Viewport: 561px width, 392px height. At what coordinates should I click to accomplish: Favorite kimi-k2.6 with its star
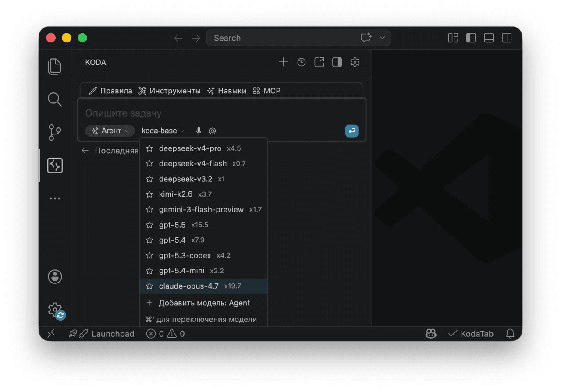(149, 194)
